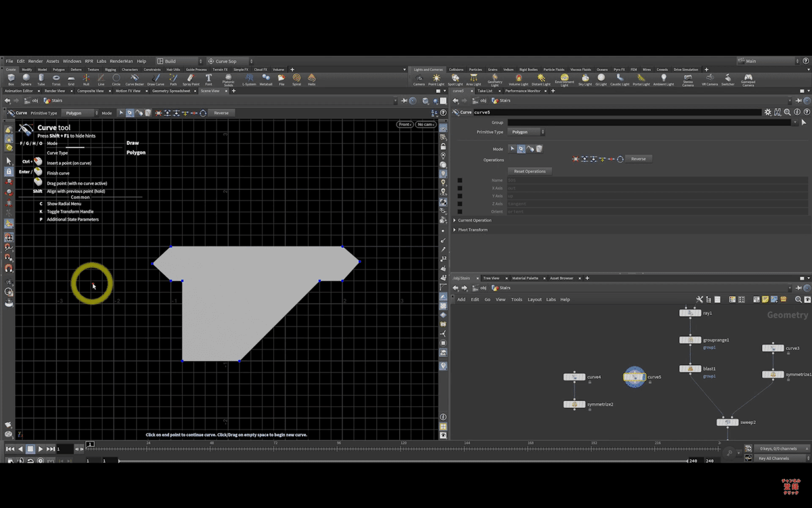Toggle the checkbox beside Name parameter
The image size is (812, 508).
point(460,180)
